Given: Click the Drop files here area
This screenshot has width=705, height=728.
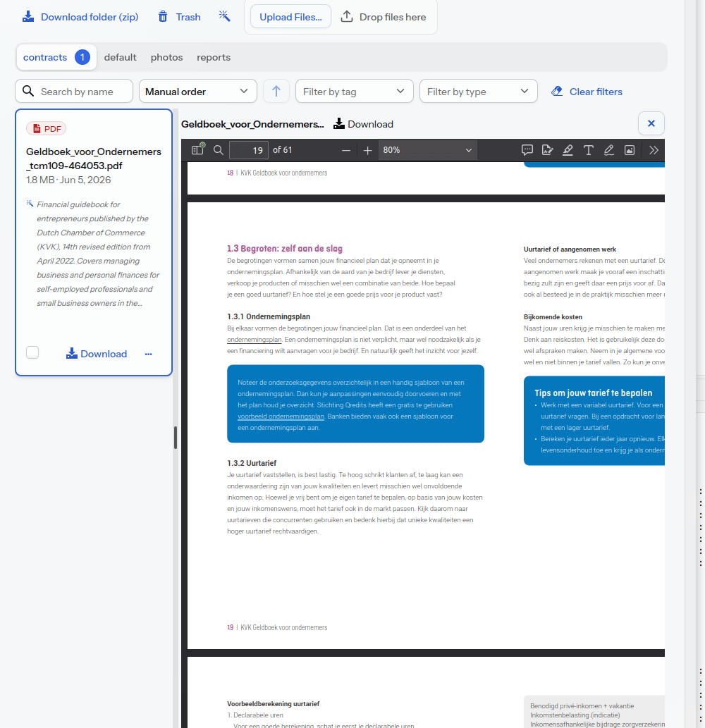Looking at the screenshot, I should [384, 17].
